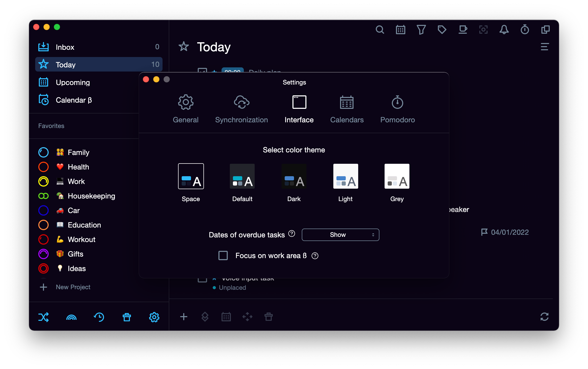The width and height of the screenshot is (588, 369).
Task: Open the Synchronization settings tab
Action: (x=241, y=109)
